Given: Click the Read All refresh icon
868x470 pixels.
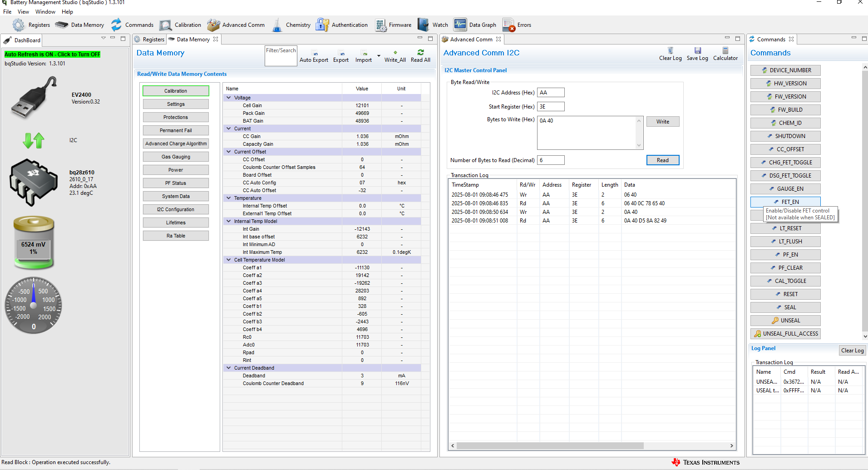Looking at the screenshot, I should pos(420,52).
